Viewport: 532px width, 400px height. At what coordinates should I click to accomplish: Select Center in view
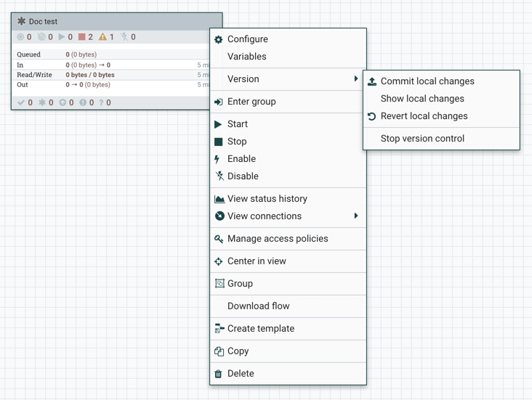coord(256,261)
